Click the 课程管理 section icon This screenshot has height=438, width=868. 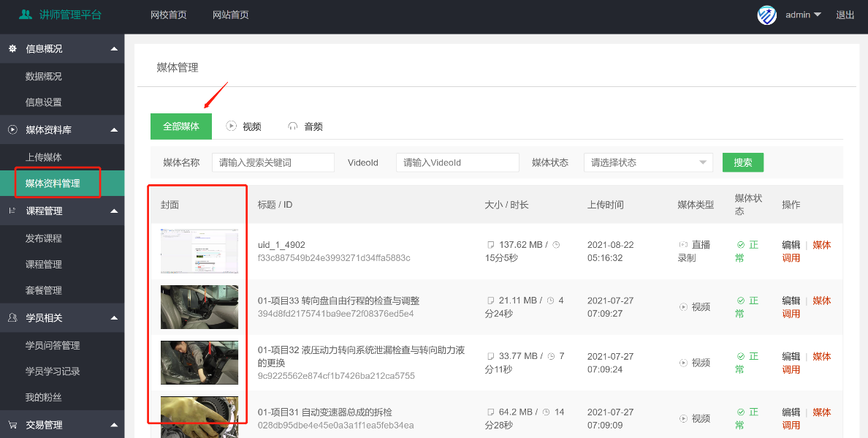[x=12, y=211]
